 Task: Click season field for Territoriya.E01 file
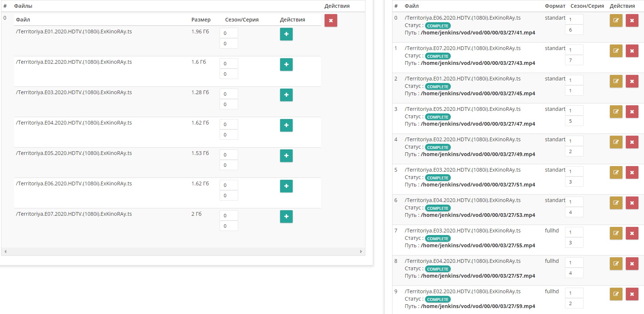coord(229,33)
